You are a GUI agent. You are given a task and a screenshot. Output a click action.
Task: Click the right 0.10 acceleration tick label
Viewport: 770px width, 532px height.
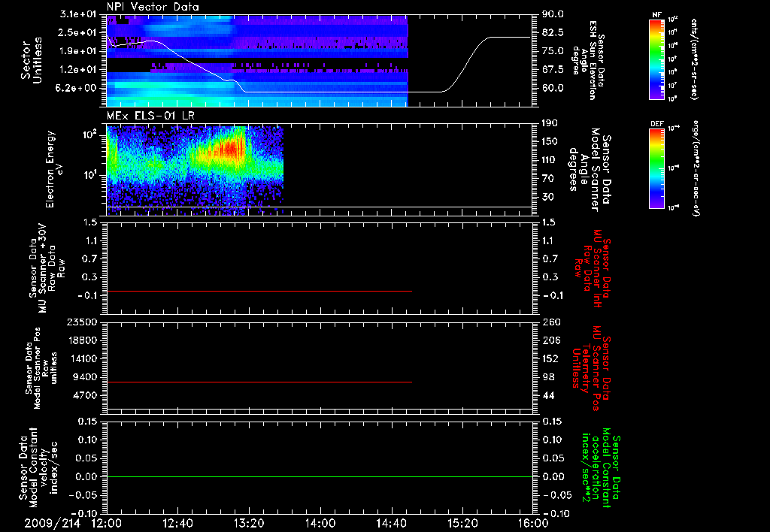click(x=552, y=440)
